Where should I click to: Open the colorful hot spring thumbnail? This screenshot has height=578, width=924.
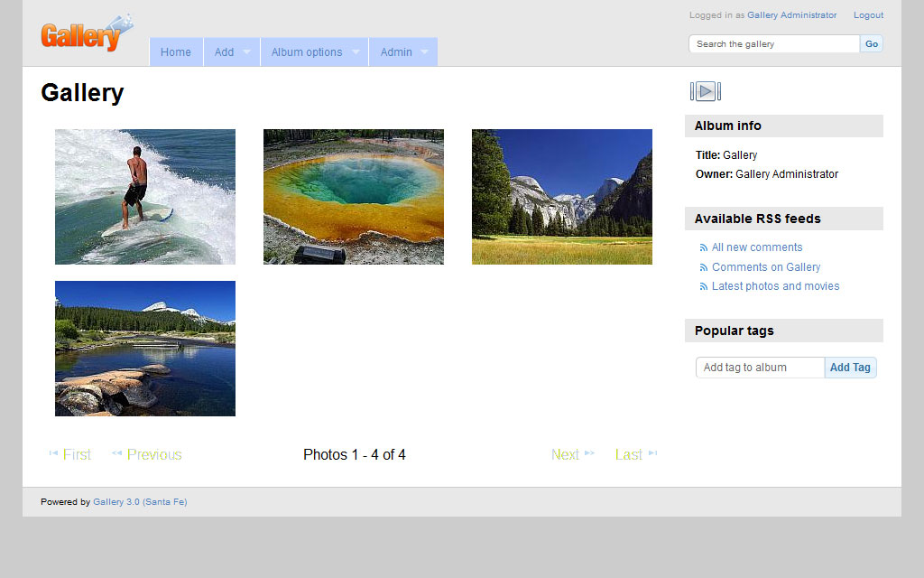(354, 197)
